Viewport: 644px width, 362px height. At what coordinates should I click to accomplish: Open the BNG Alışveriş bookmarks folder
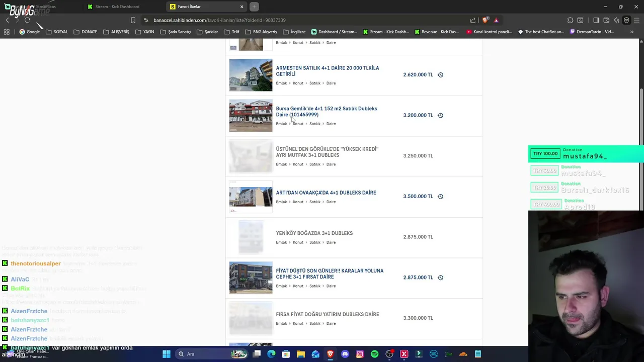click(x=261, y=32)
